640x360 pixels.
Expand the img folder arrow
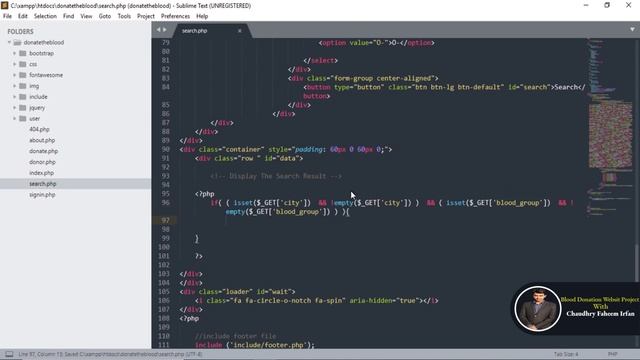(14, 86)
